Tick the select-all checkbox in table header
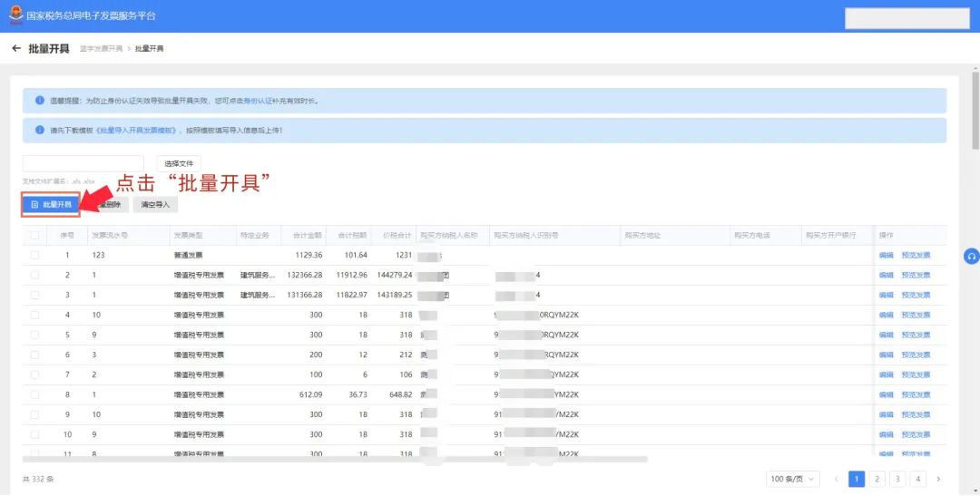The height and width of the screenshot is (496, 980). pyautogui.click(x=34, y=236)
